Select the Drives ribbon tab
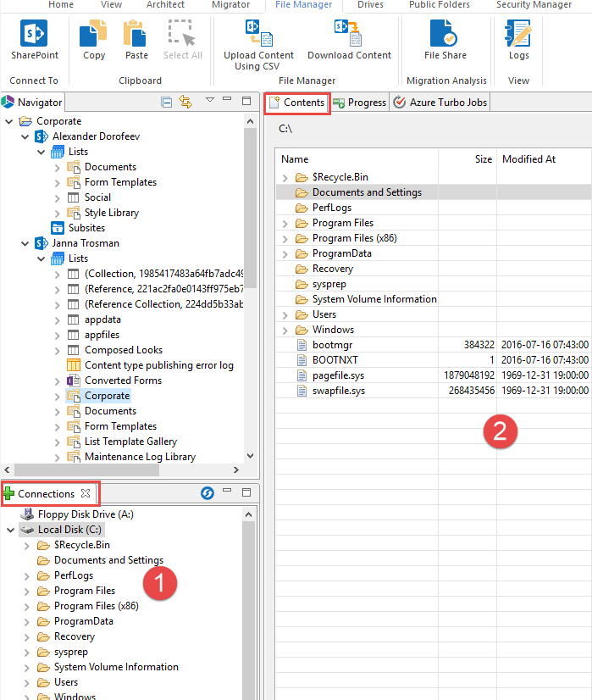This screenshot has height=700, width=592. [370, 5]
